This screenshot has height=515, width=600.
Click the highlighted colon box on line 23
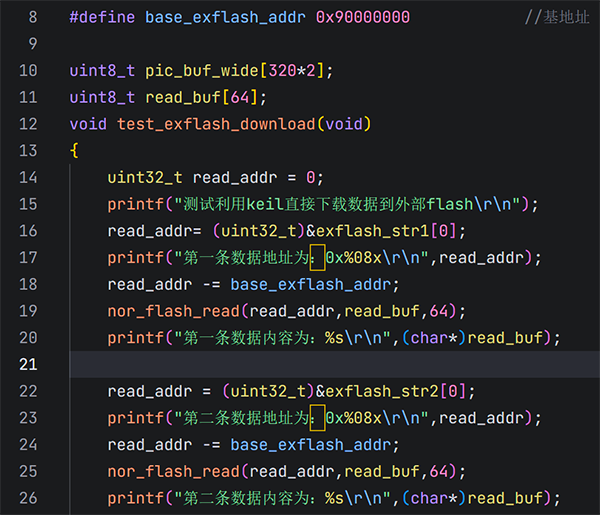(317, 417)
